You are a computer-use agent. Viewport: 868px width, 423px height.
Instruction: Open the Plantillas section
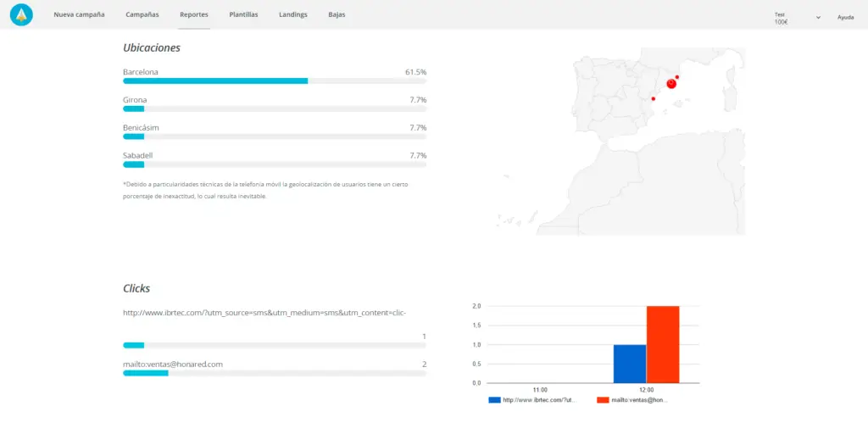(x=243, y=15)
